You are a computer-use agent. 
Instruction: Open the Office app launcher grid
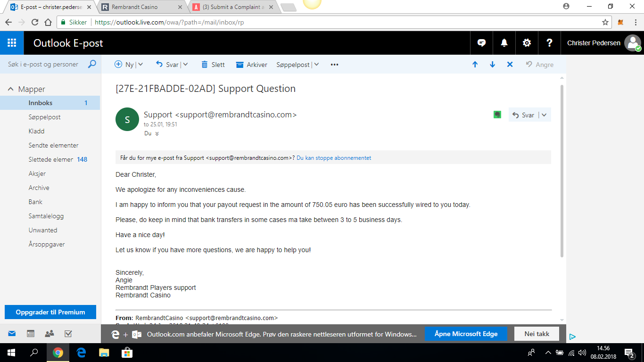12,43
